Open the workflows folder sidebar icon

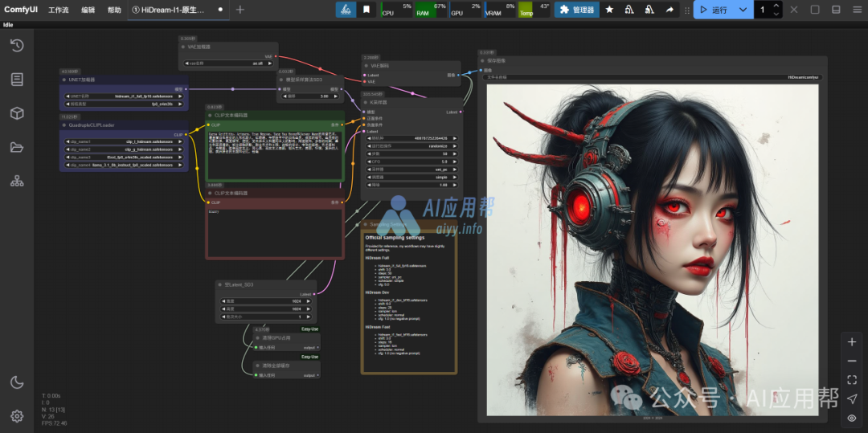17,147
